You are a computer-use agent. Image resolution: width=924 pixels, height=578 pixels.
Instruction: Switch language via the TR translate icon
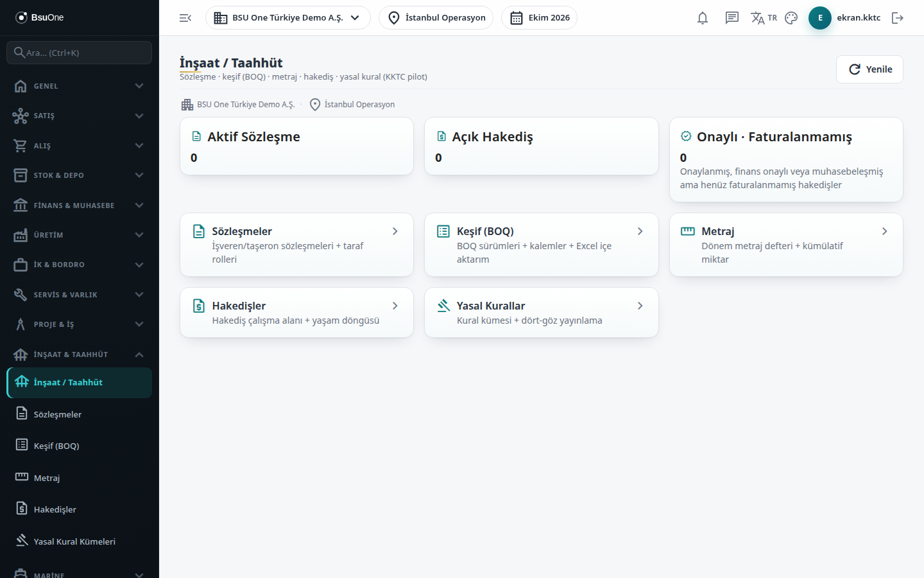[x=764, y=18]
